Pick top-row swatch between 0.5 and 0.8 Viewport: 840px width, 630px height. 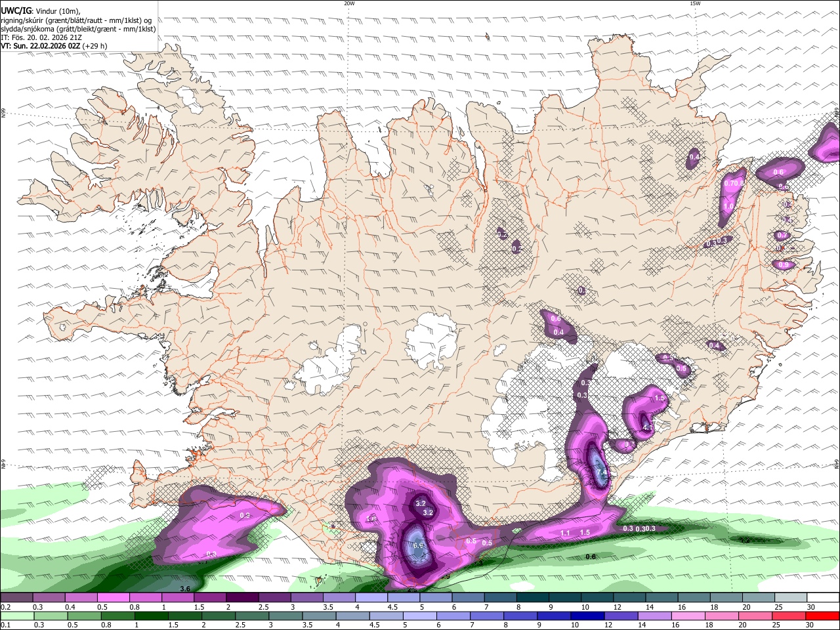[113, 598]
